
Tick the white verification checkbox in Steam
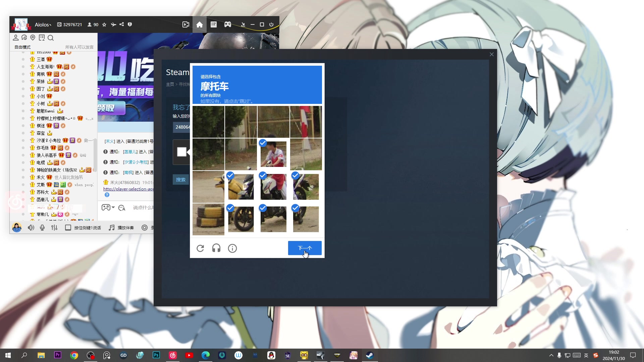coord(182,152)
